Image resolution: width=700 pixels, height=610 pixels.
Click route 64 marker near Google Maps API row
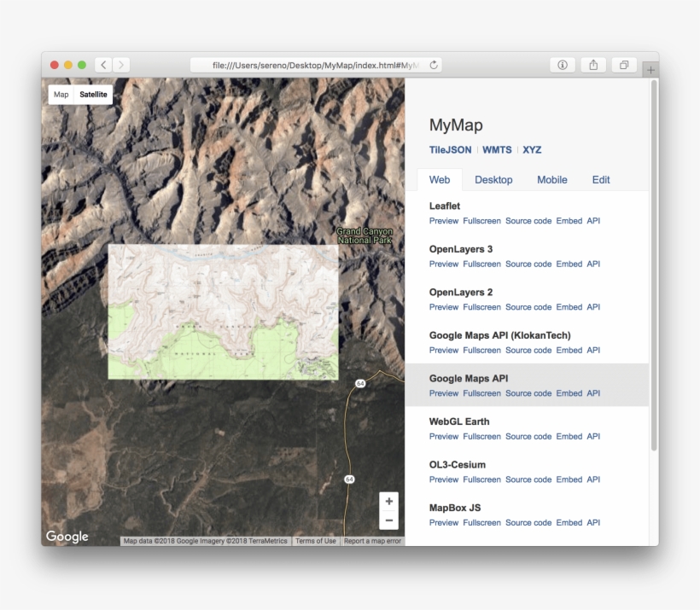(360, 383)
